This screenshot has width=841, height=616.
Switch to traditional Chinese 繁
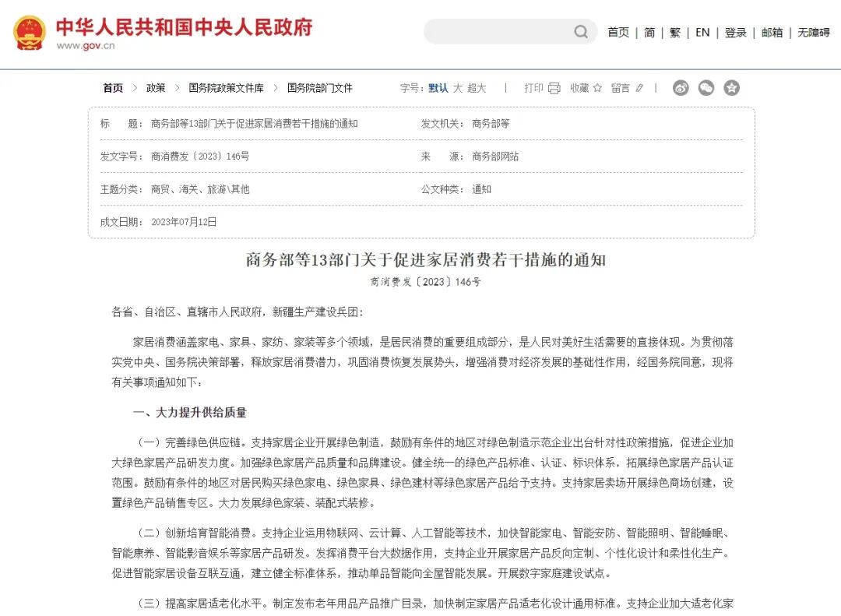click(x=674, y=33)
